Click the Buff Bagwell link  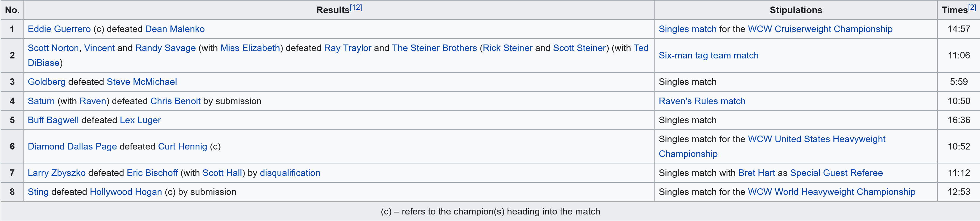tap(53, 120)
